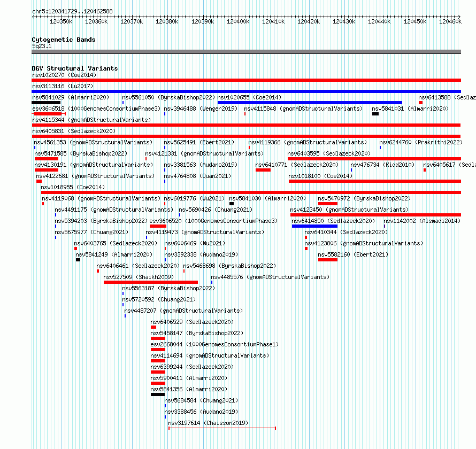This screenshot has width=476, height=449.
Task: Open nsv6403595 (Sedlazeck2020) variant
Action: point(329,153)
